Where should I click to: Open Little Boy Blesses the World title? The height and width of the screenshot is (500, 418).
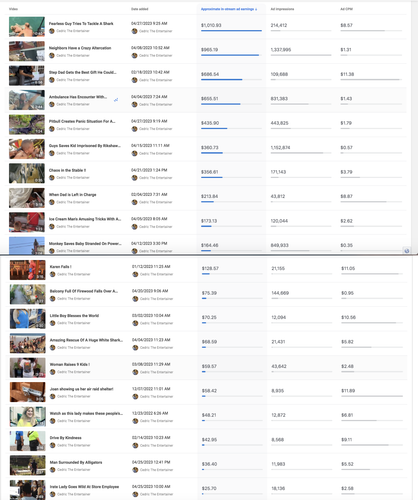point(74,315)
